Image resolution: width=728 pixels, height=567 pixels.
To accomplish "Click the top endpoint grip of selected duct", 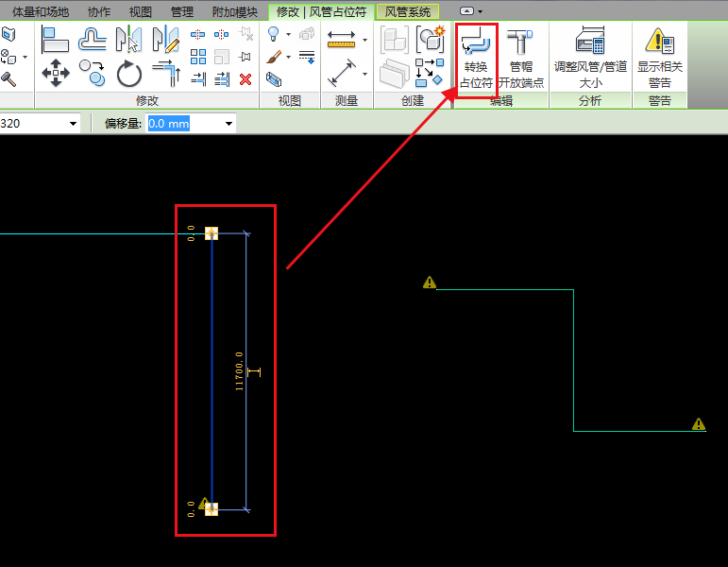I will (212, 233).
